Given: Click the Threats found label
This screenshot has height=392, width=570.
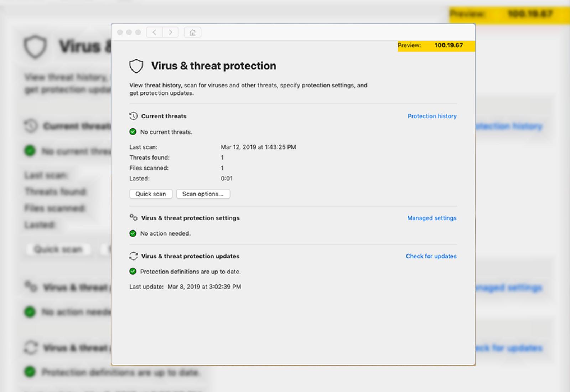Looking at the screenshot, I should (149, 158).
